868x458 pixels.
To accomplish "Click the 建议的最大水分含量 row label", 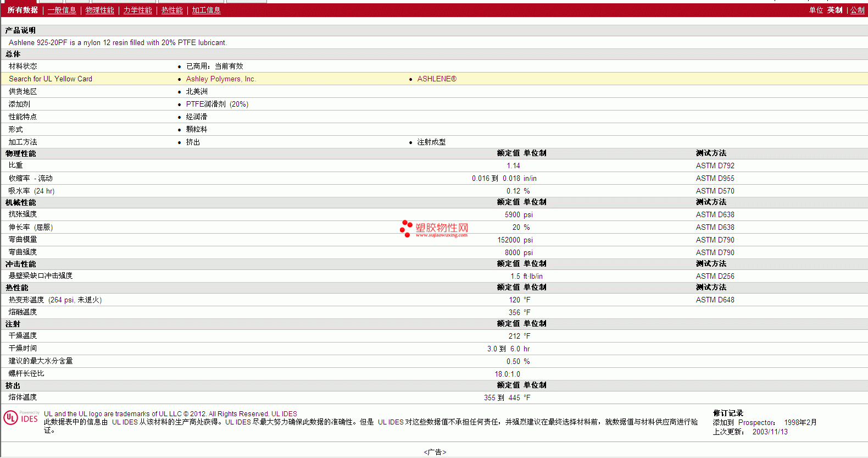I will coord(41,361).
